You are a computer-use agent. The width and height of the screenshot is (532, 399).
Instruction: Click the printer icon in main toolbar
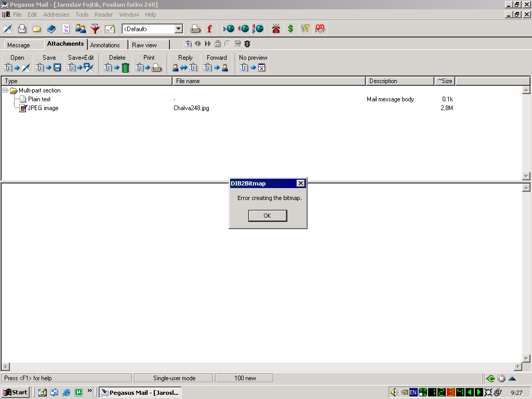(195, 29)
